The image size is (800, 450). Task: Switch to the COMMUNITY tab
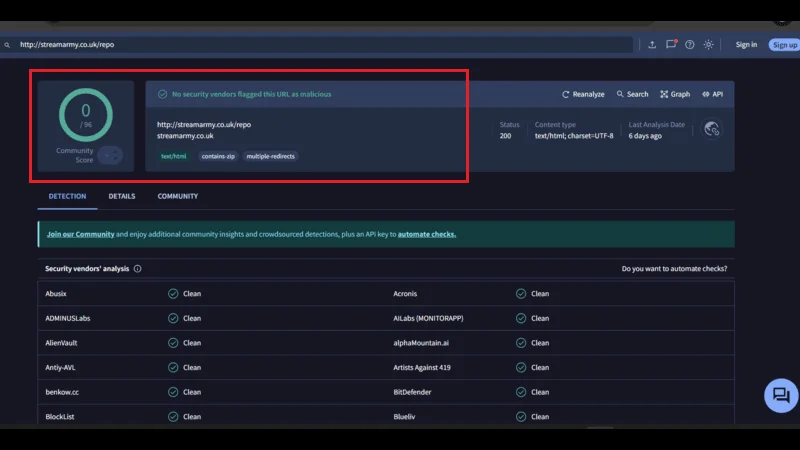click(x=178, y=196)
